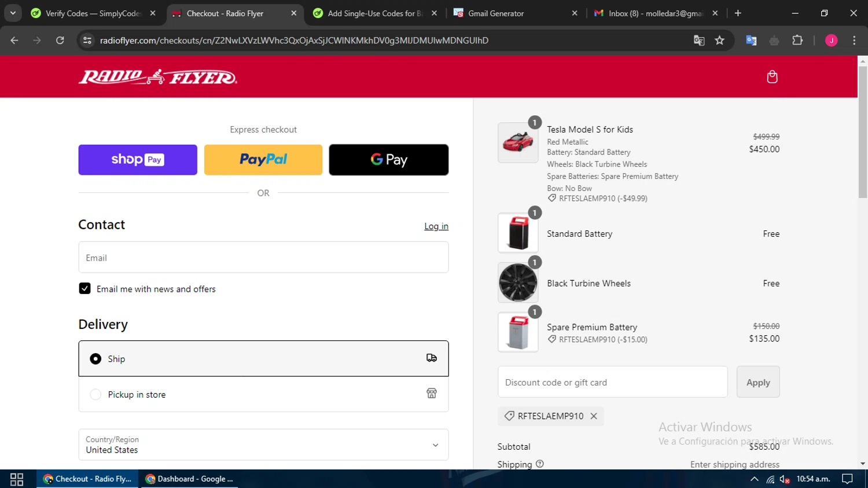Uncheck Email me with news and offers

click(84, 288)
